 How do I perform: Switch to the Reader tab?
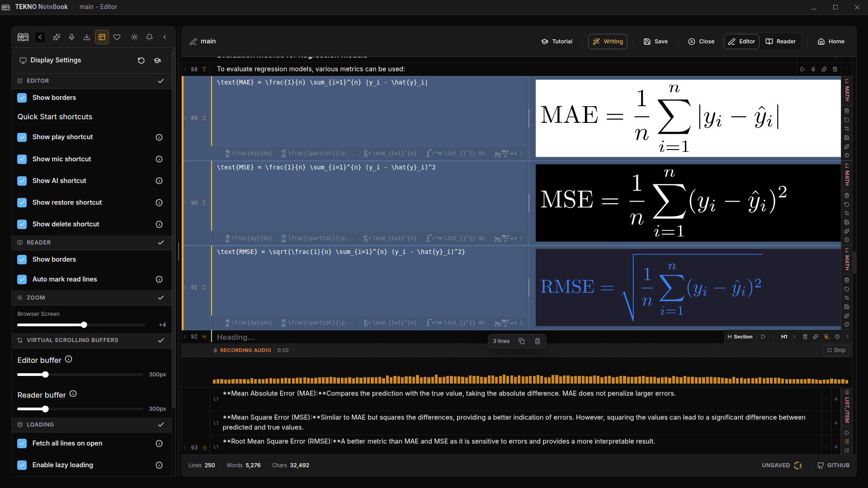781,42
